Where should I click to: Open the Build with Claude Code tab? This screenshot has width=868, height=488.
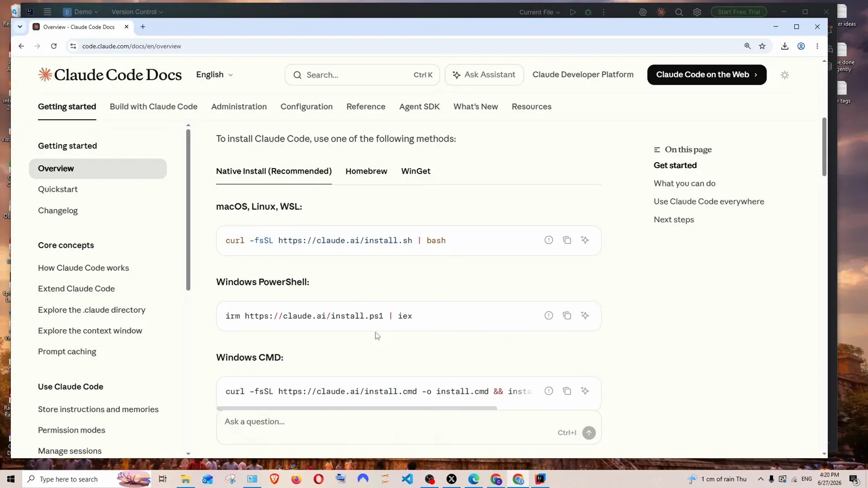pos(154,106)
